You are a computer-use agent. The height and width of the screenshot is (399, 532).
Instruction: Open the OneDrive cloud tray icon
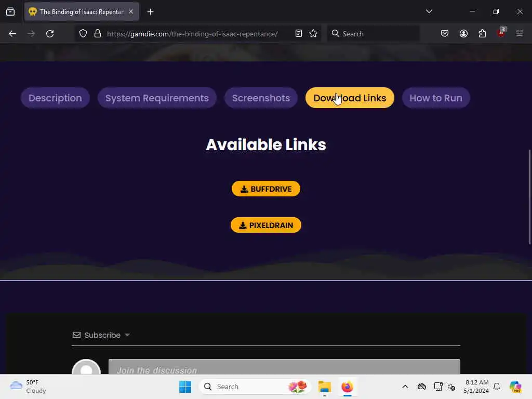click(x=422, y=387)
